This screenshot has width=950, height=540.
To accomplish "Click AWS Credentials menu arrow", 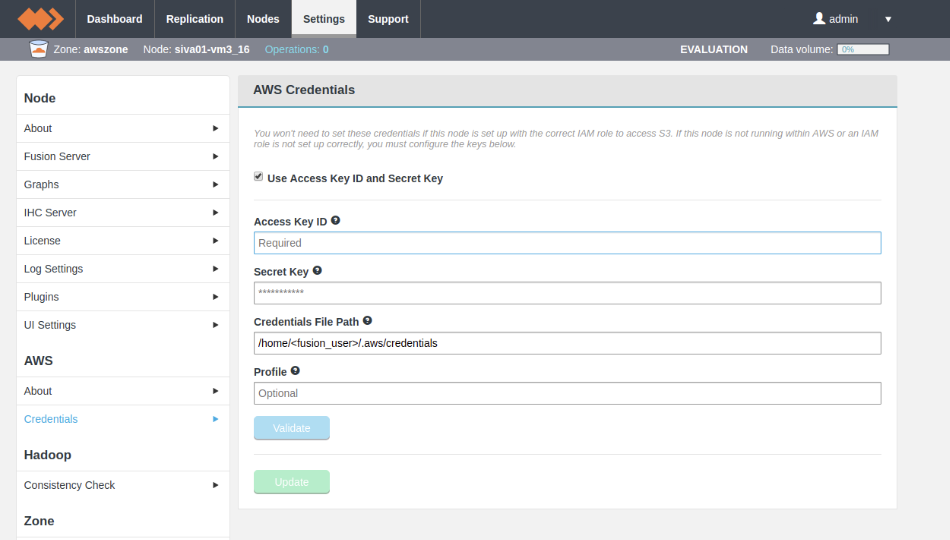I will pos(215,419).
